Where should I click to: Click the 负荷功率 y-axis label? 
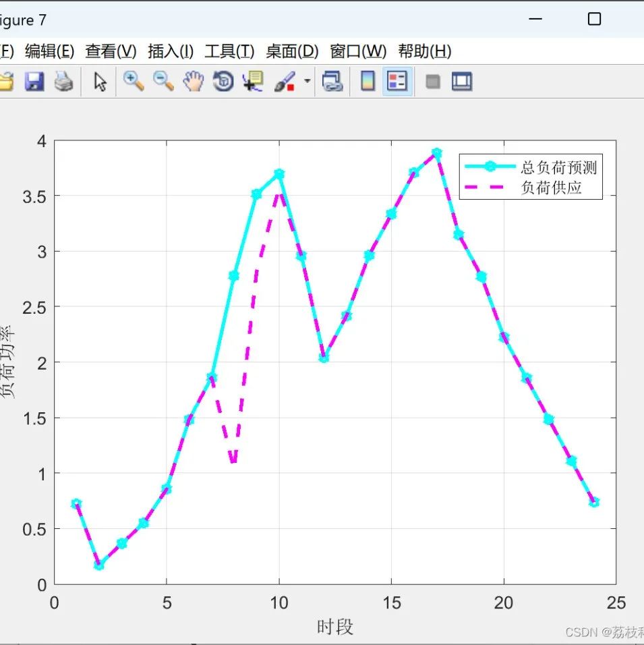point(7,361)
